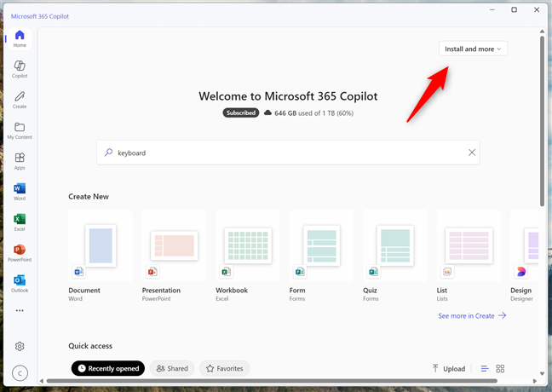This screenshot has height=392, width=552.
Task: Click the search magnifier icon
Action: pyautogui.click(x=108, y=153)
